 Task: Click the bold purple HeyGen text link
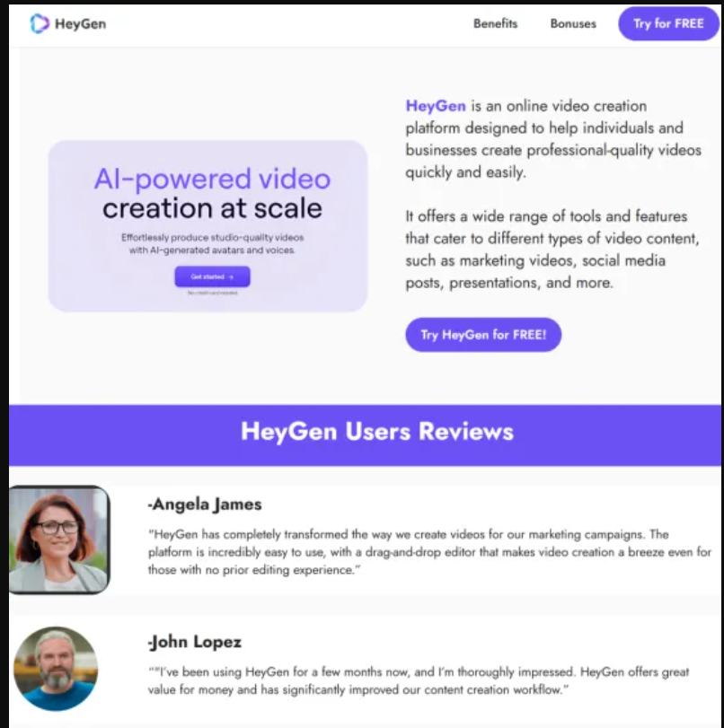point(436,106)
